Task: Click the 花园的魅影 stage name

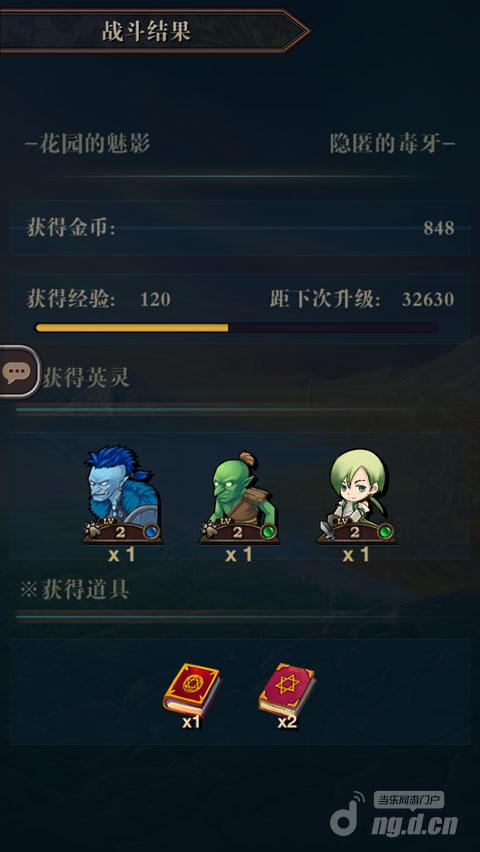Action: tap(88, 144)
